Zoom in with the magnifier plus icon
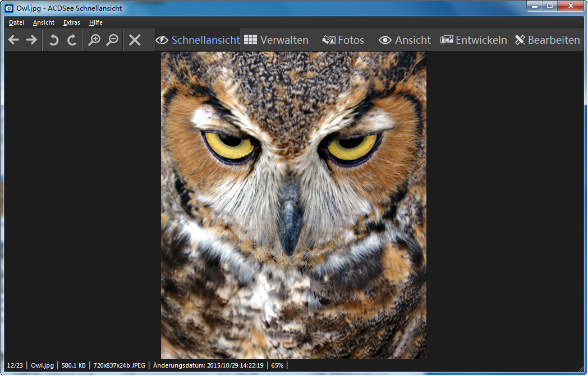Viewport: 588px width, 376px height. click(x=94, y=40)
